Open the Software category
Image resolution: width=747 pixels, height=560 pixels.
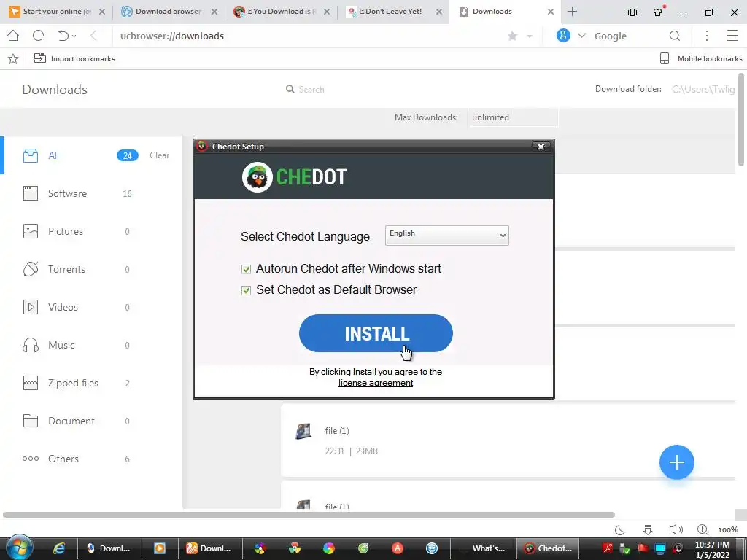coord(90,193)
